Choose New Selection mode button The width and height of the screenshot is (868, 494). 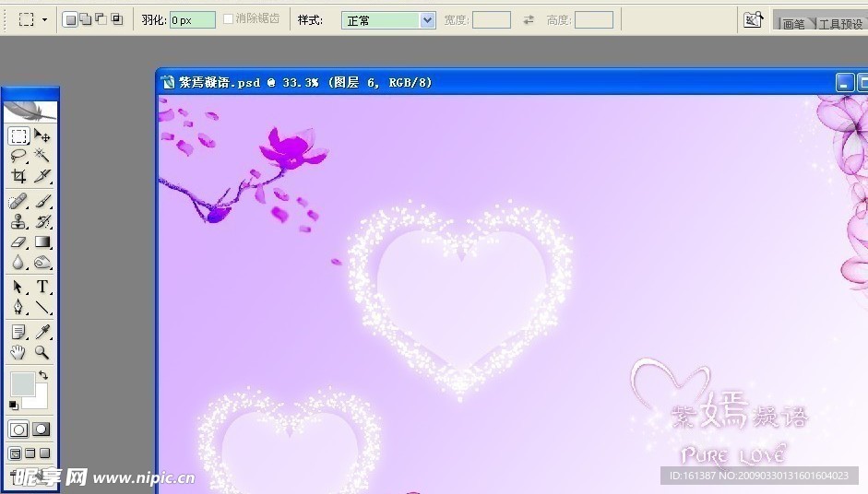tap(70, 20)
